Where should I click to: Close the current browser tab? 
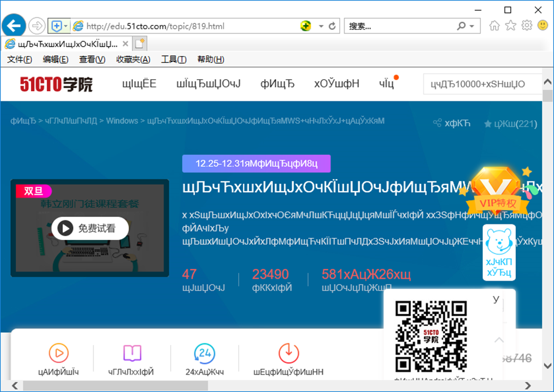coord(125,44)
